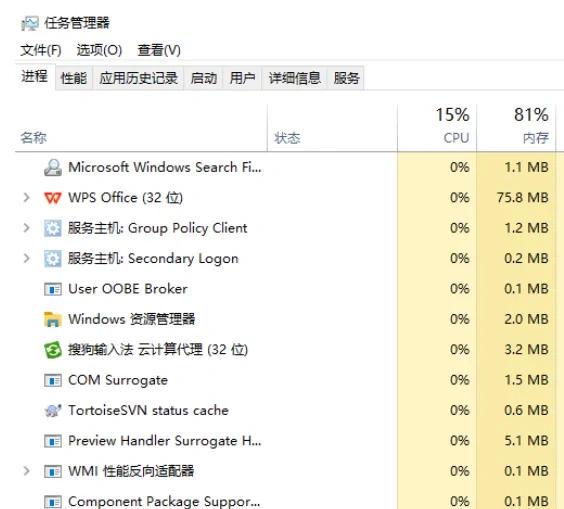The height and width of the screenshot is (509, 564).
Task: Select the Microsoft Windows Search Filter icon
Action: coord(53,168)
